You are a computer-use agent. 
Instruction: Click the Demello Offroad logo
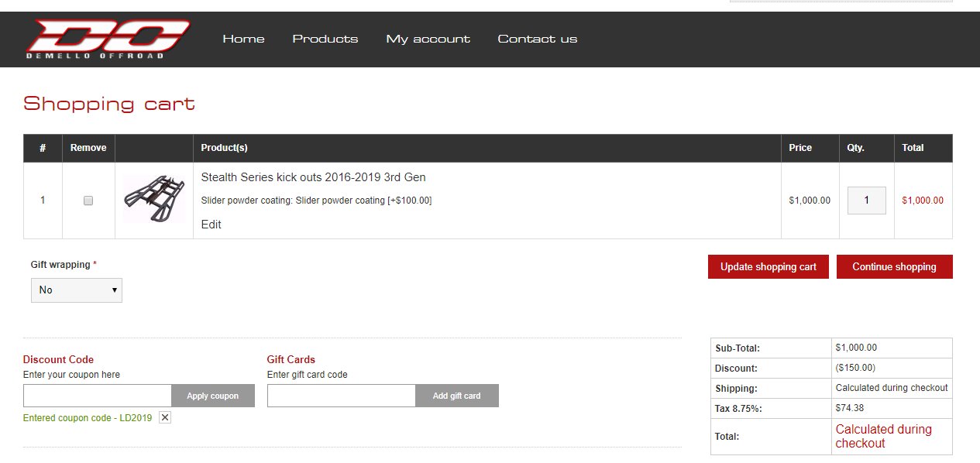coord(108,39)
